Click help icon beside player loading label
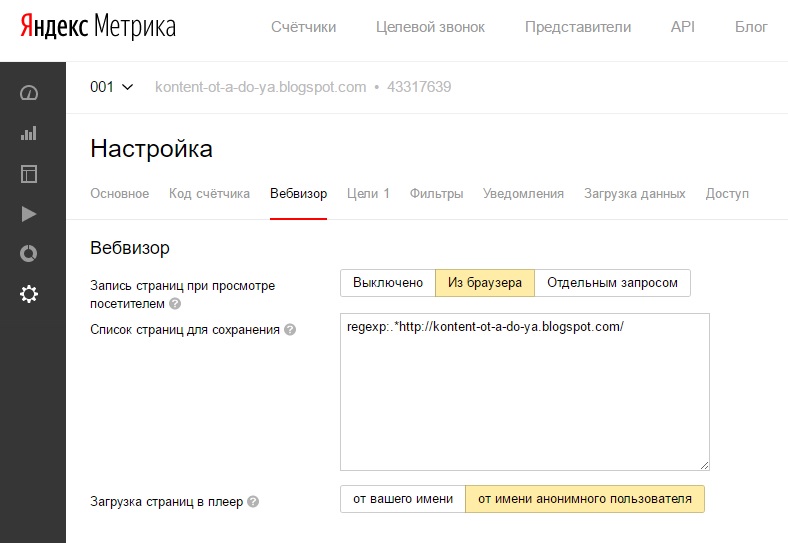The width and height of the screenshot is (788, 543). 253,502
